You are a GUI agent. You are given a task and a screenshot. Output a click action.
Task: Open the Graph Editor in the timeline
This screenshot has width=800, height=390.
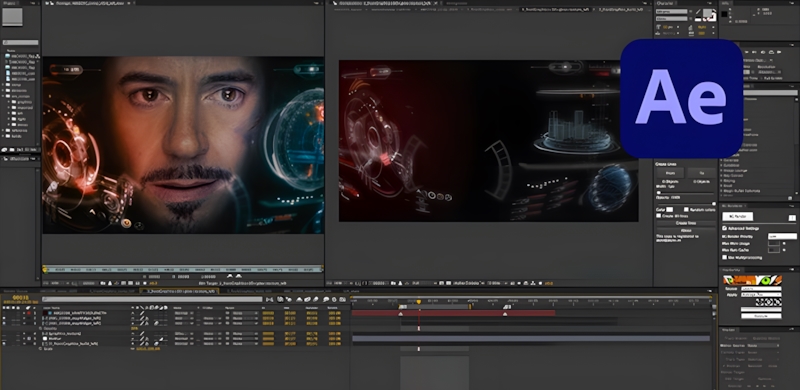pyautogui.click(x=342, y=300)
